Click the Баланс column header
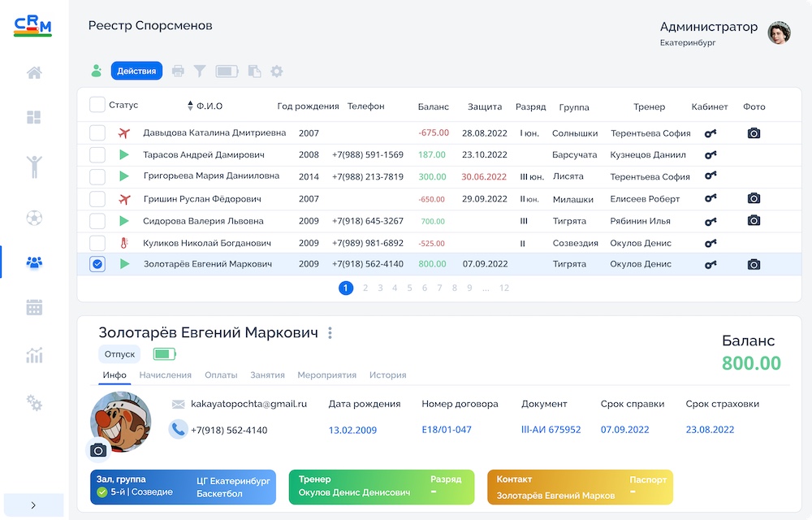 (434, 106)
